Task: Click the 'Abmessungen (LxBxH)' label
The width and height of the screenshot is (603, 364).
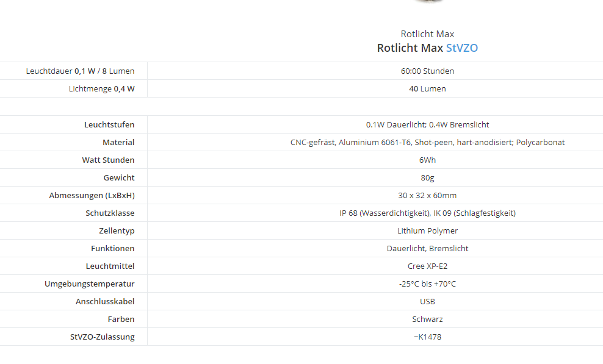Action: (x=92, y=196)
